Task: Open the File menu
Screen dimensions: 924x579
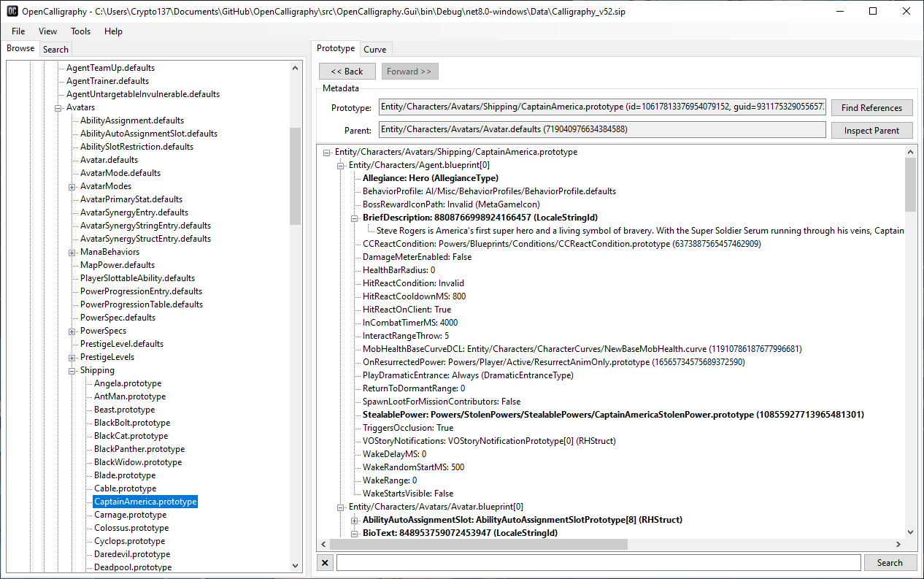Action: [18, 31]
